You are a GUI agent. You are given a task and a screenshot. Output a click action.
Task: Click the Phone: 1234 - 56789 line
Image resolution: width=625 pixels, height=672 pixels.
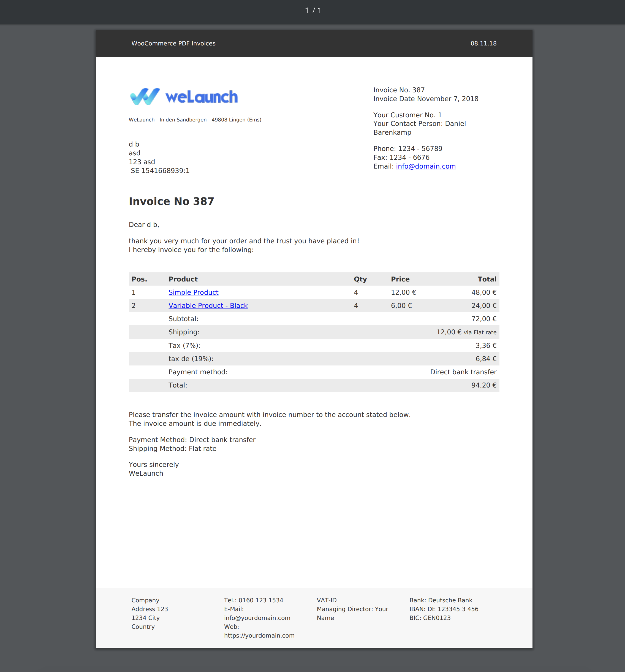coord(408,149)
